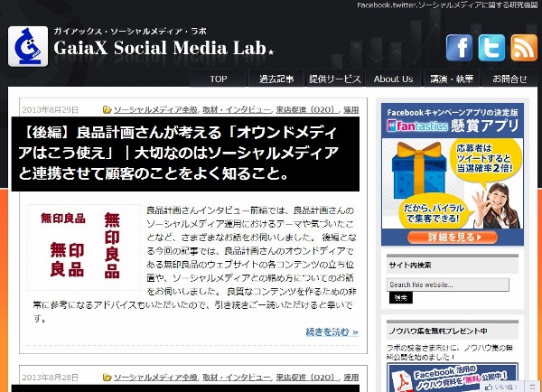The height and width of the screenshot is (392, 542).
Task: Click the 2013年8月29日 post date
Action: [x=51, y=110]
